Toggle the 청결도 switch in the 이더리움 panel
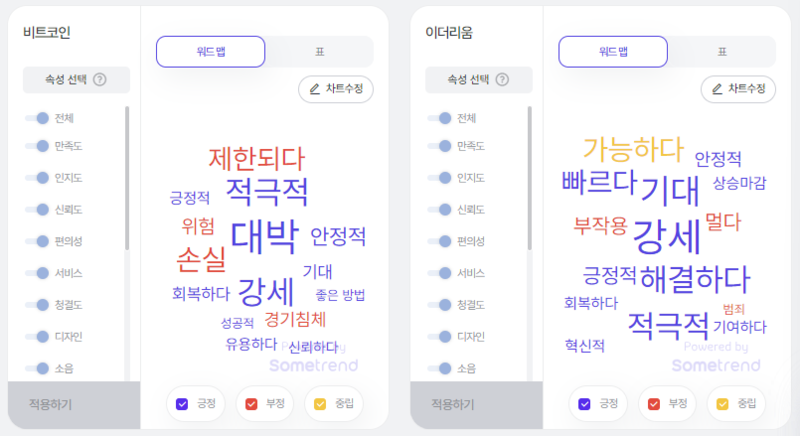Screen dimensions: 800x436 point(438,305)
